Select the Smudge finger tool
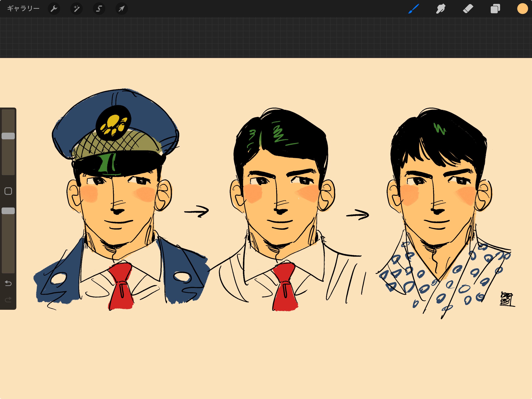Viewport: 532px width, 399px height. click(x=441, y=9)
